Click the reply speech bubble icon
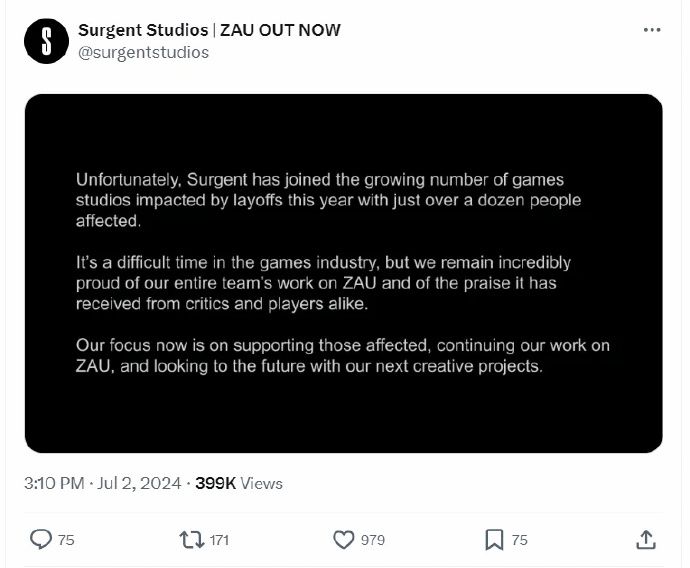Screen dimensions: 690x568 click(41, 539)
